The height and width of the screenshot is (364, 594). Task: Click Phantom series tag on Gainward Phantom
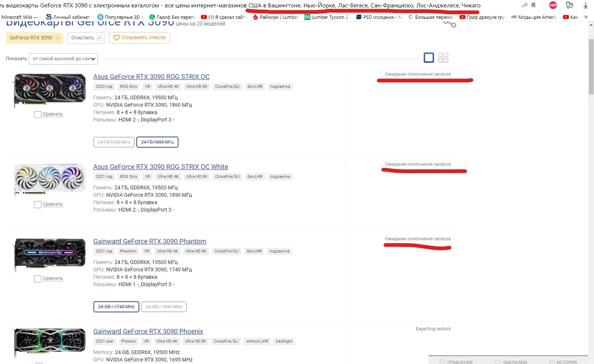[128, 251]
